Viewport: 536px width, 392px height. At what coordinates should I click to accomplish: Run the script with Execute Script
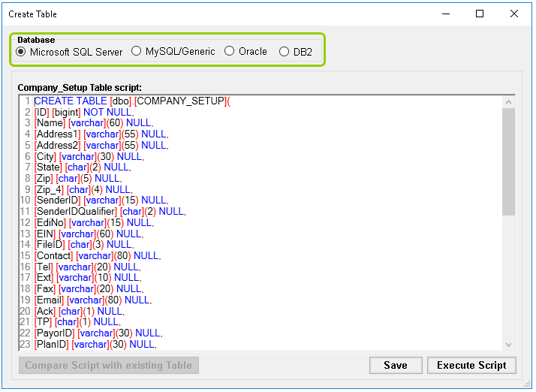click(x=471, y=365)
